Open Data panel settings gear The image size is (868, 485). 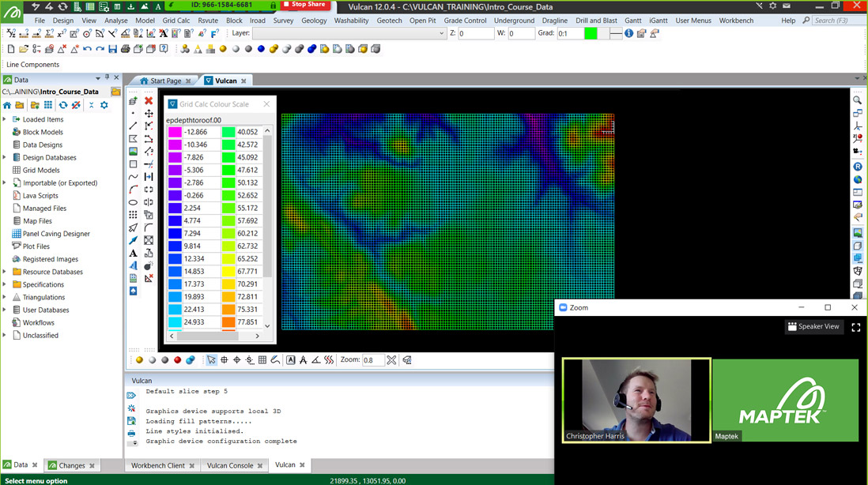pyautogui.click(x=104, y=105)
